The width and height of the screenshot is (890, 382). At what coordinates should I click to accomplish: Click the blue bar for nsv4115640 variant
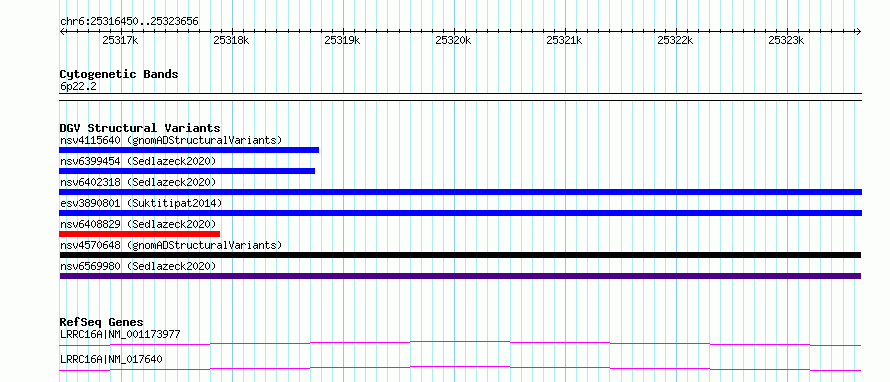[189, 150]
